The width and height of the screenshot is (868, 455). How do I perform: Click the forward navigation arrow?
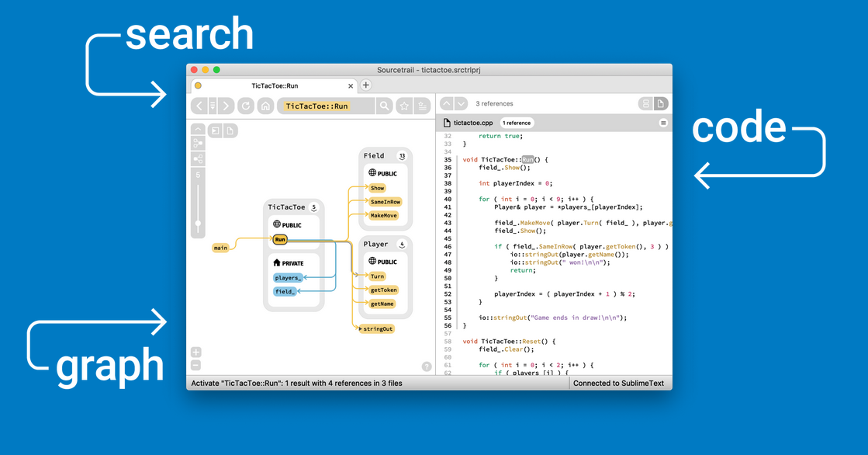[226, 106]
